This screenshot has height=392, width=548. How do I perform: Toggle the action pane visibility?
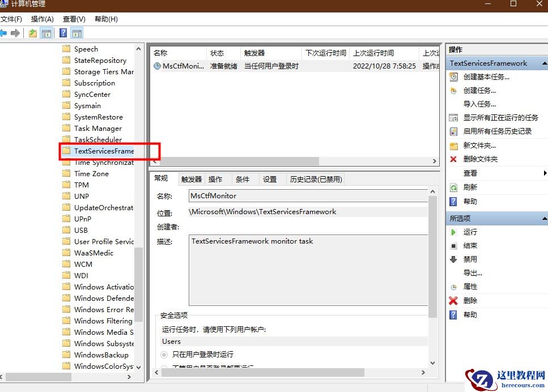point(77,33)
